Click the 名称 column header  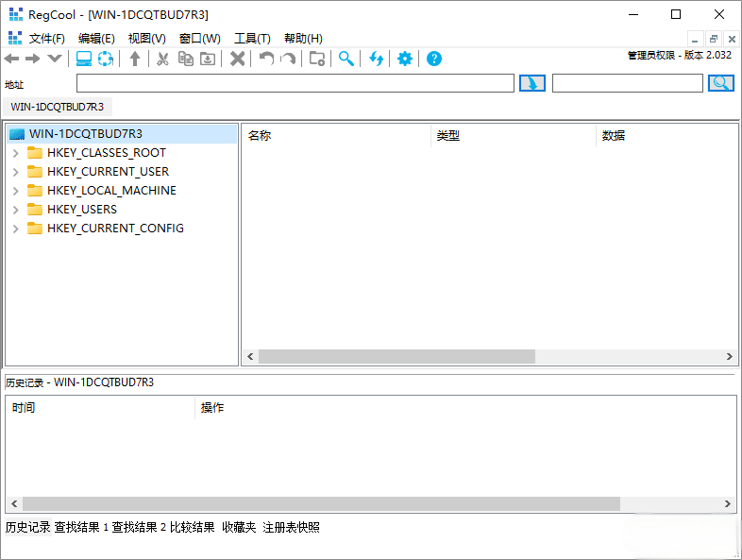tap(336, 136)
